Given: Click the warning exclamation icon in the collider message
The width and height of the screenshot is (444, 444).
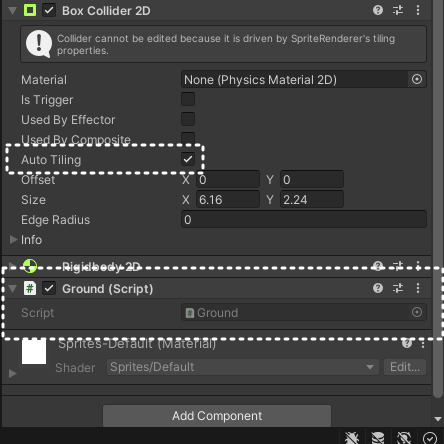Looking at the screenshot, I should [39, 44].
